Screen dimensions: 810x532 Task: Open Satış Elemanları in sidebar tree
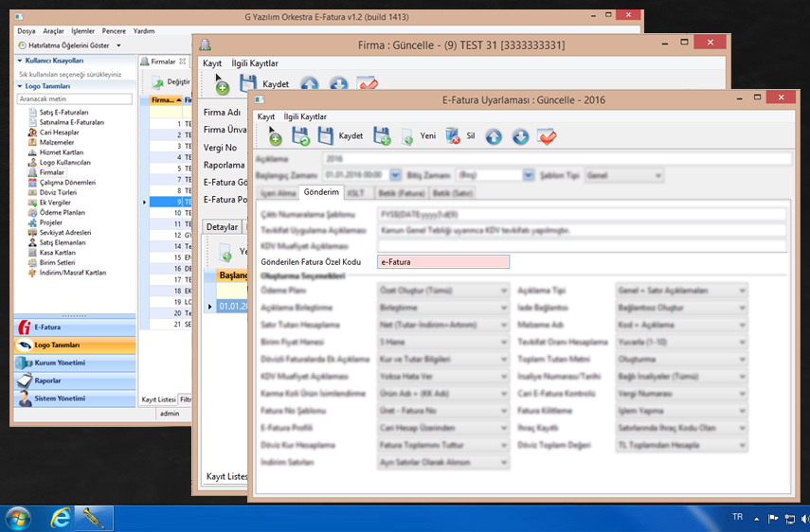(x=63, y=242)
